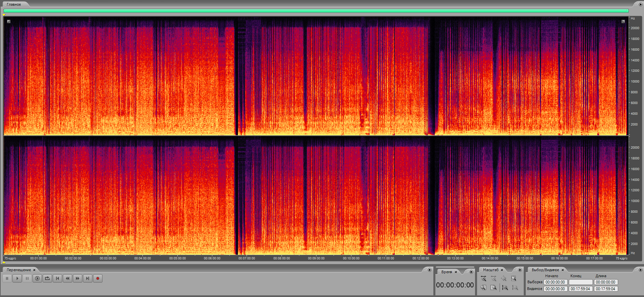Click the zoom out full magnifier icon
Viewport: 644px width, 297px height.
[504, 279]
